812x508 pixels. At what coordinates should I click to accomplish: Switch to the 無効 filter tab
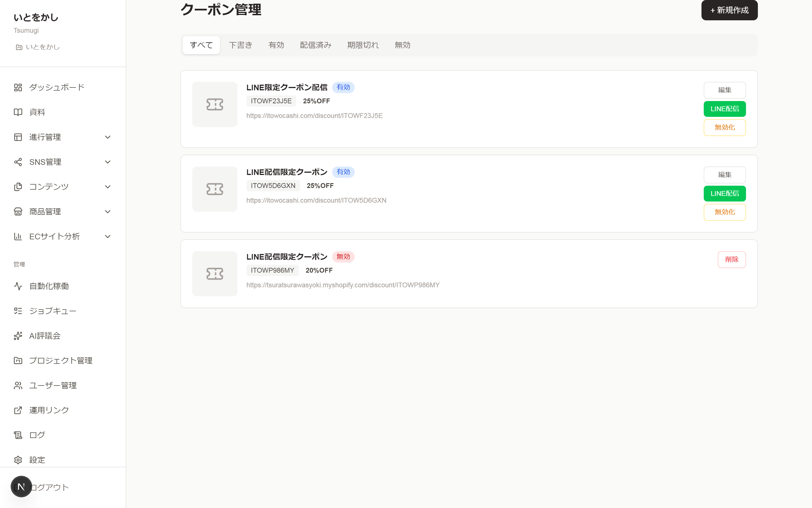(x=402, y=45)
